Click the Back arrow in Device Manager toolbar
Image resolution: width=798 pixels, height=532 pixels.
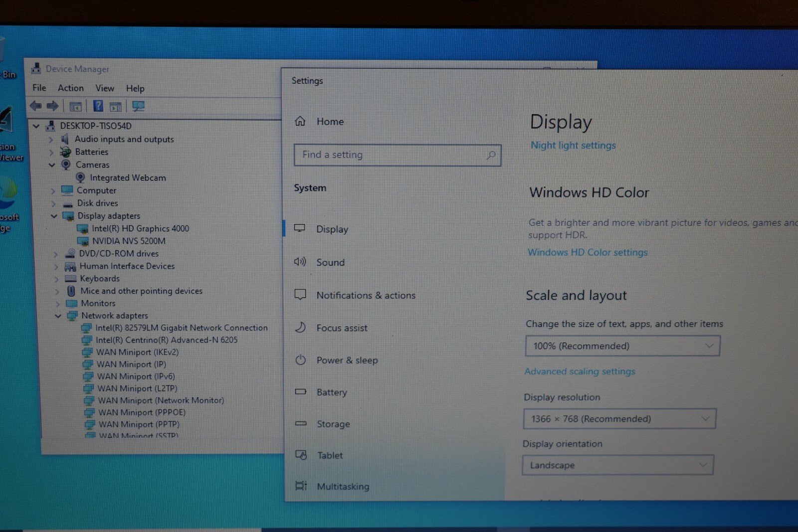click(x=35, y=106)
